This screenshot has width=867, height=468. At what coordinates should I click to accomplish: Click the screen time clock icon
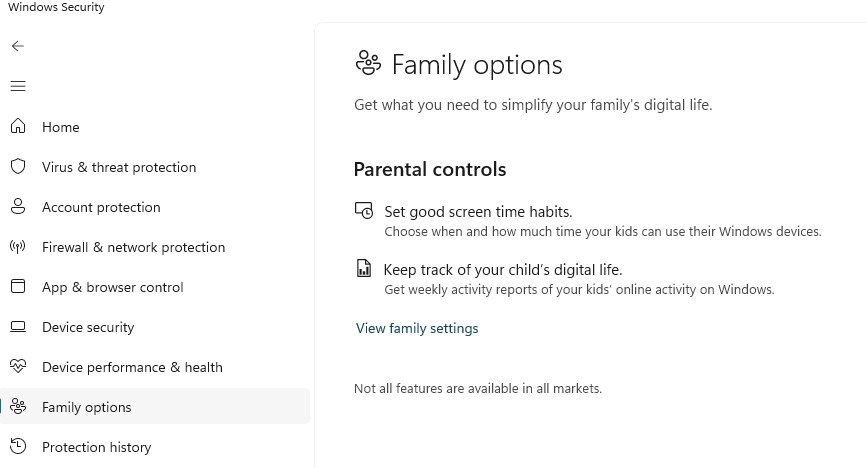(x=364, y=211)
